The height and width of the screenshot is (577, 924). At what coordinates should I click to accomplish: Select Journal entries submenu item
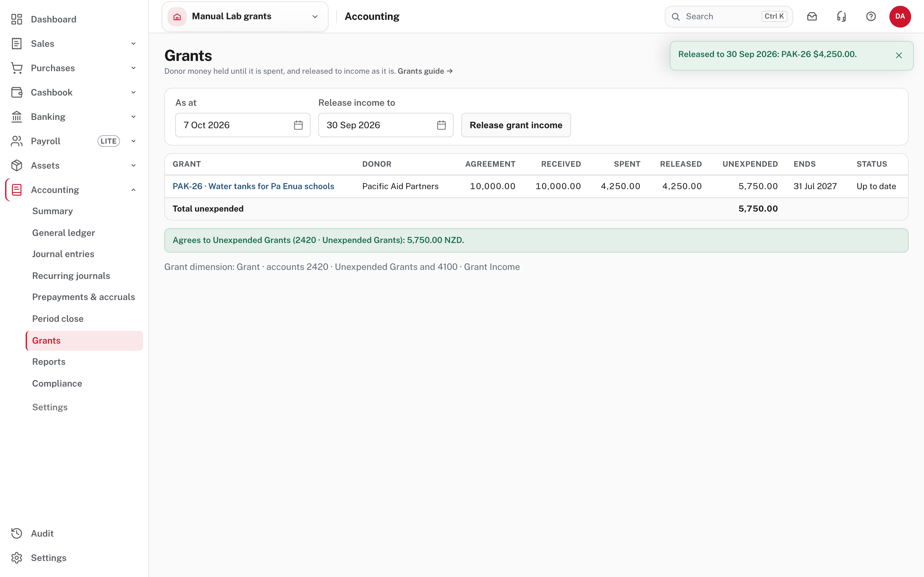pos(63,254)
